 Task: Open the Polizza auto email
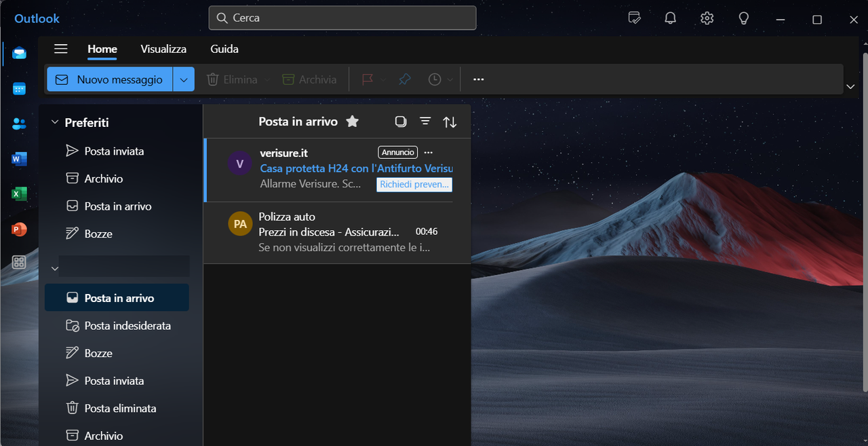pos(337,232)
